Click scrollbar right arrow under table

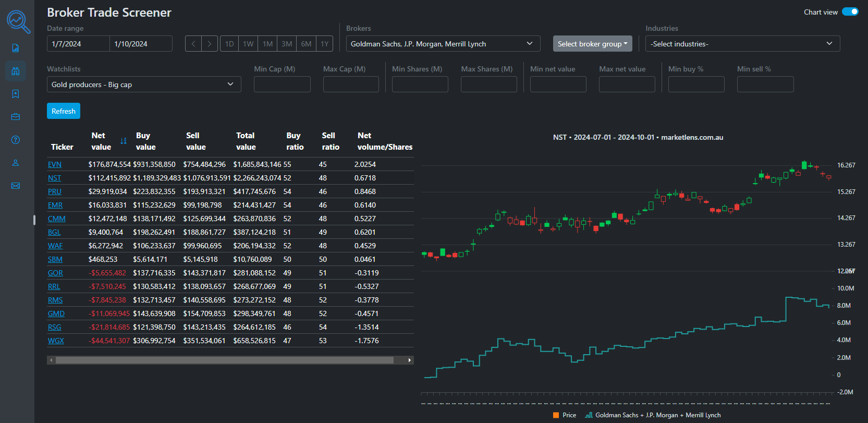(410, 360)
